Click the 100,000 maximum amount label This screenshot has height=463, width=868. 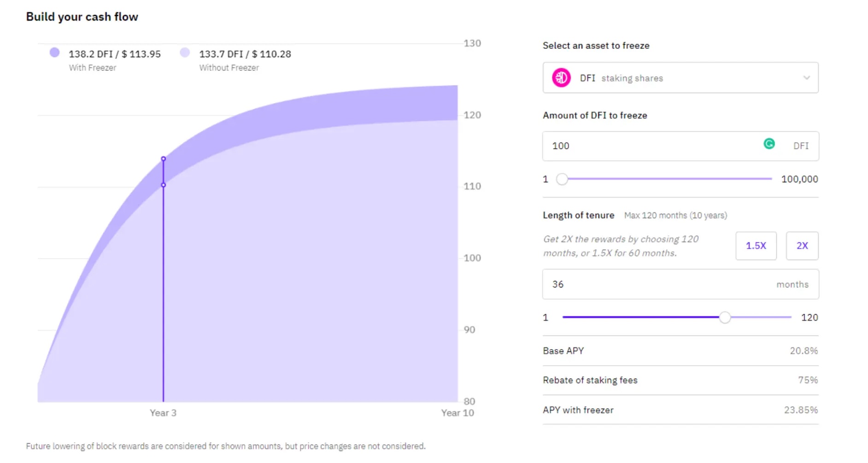click(799, 179)
